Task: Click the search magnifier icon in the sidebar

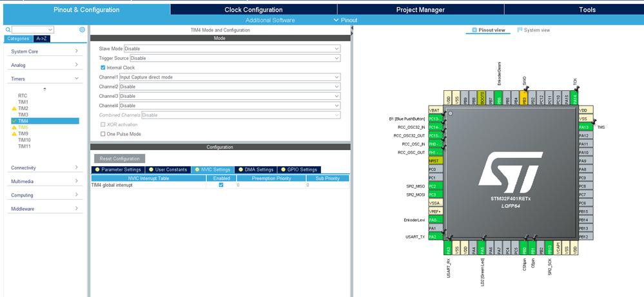Action: (8, 30)
